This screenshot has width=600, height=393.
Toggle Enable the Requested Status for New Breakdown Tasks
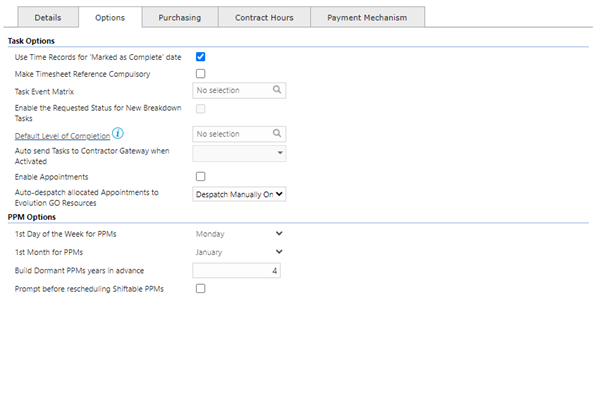(x=201, y=109)
